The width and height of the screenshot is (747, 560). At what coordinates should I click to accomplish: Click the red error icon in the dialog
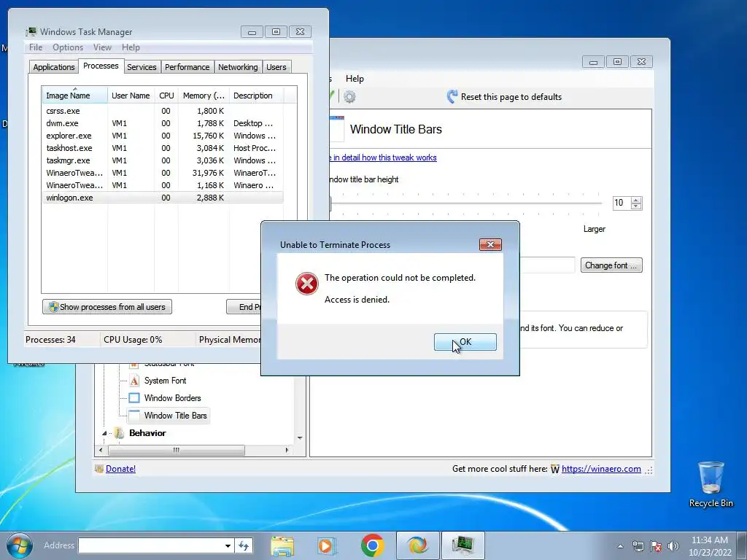[x=307, y=284]
